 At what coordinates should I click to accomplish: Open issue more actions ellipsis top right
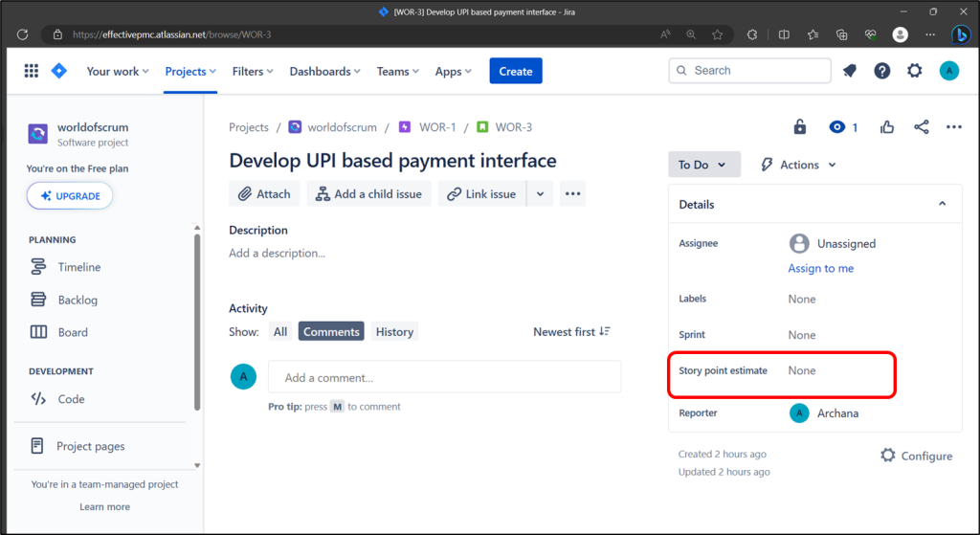954,127
